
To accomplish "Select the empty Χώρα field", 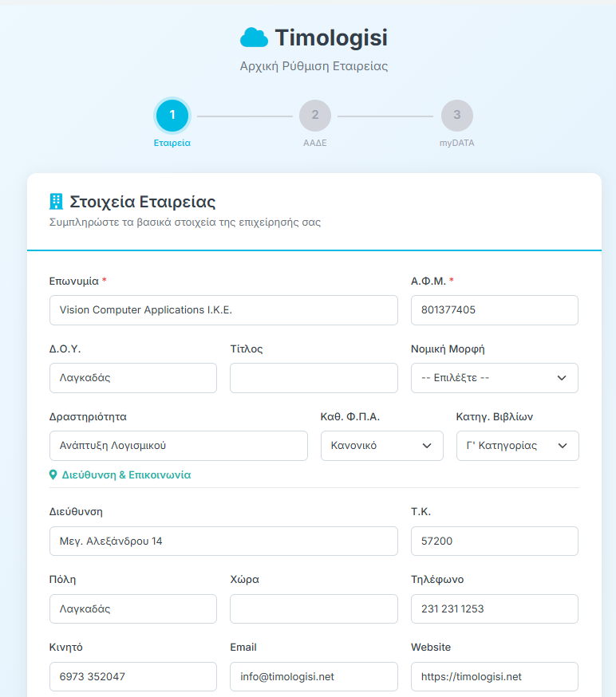I will 314,608.
